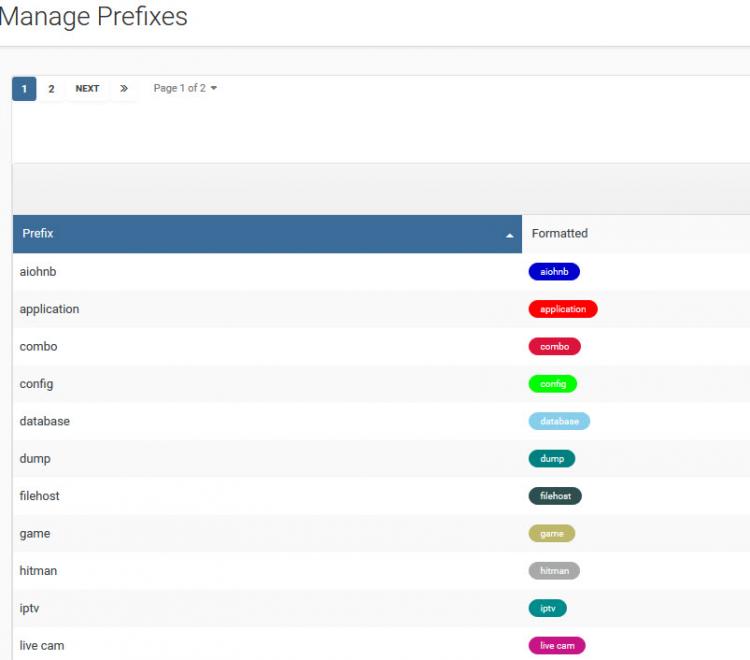Open the Page 1 of 2 dropdown
This screenshot has width=750, height=660.
pyautogui.click(x=185, y=88)
